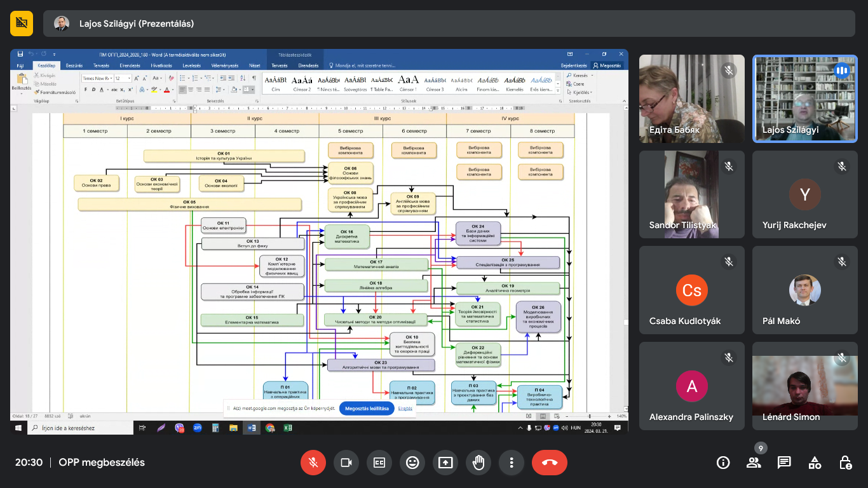Click the present screen icon
This screenshot has width=868, height=488.
tap(445, 463)
